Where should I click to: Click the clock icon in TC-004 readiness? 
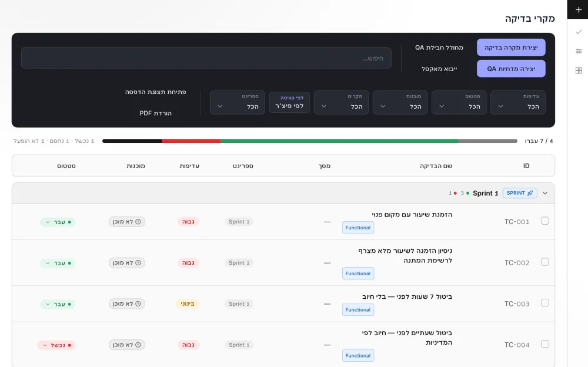click(x=138, y=345)
